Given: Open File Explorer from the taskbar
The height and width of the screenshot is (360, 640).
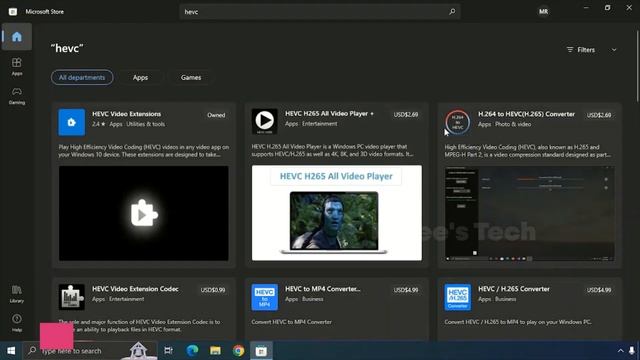Looking at the screenshot, I should tap(215, 351).
